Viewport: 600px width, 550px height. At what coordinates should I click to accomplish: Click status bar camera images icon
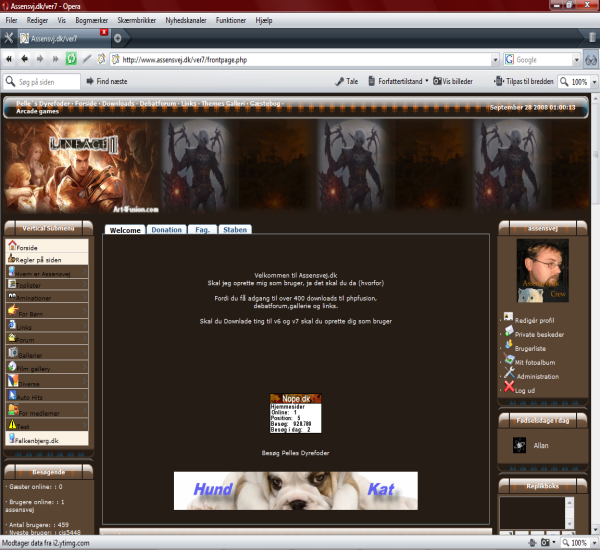click(545, 543)
